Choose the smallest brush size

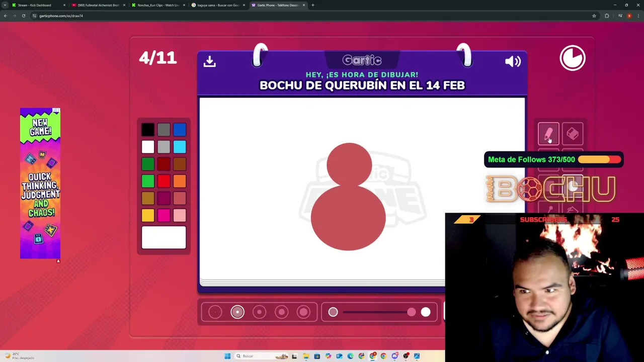point(215,312)
